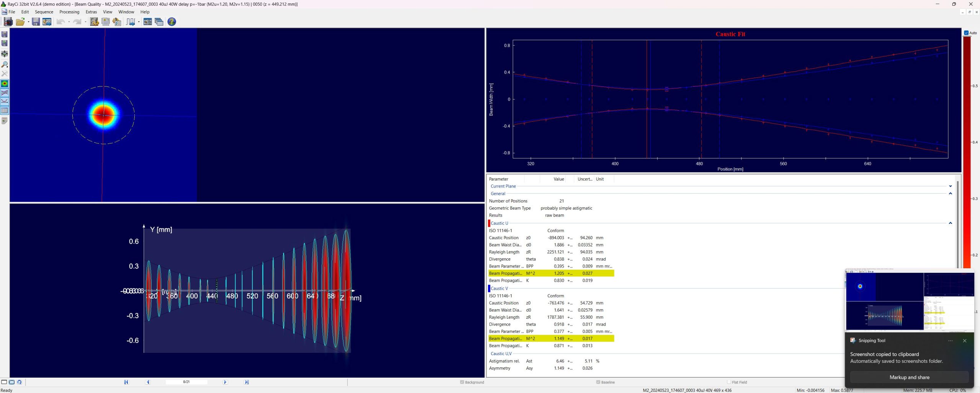Expand the Current Plane section

coord(950,186)
